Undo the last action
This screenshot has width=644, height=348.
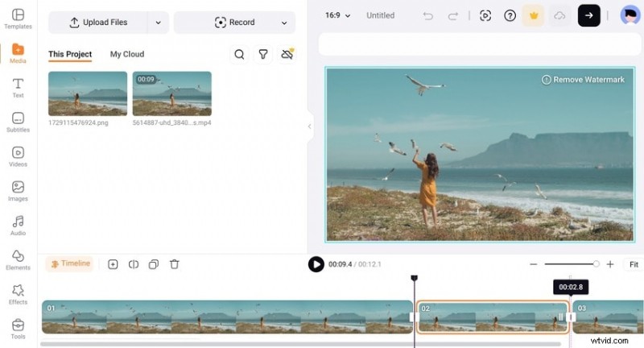click(x=428, y=16)
